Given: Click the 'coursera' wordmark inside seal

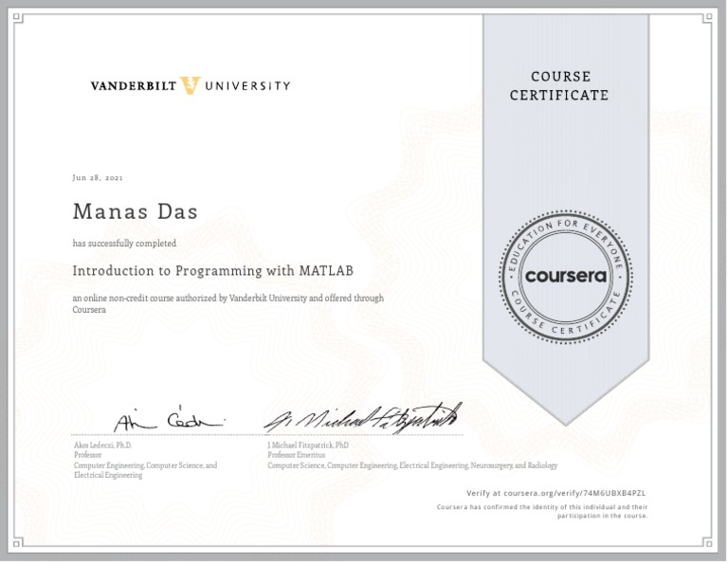Looking at the screenshot, I should point(566,277).
